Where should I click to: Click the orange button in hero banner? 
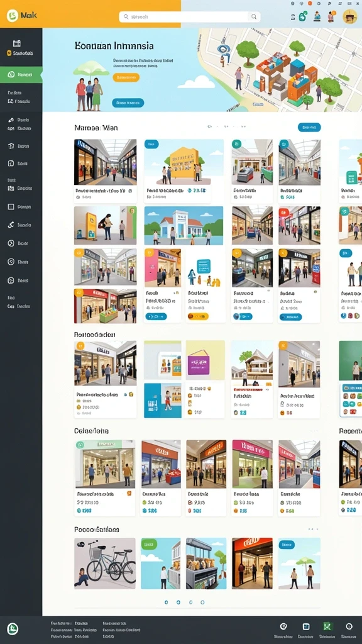126,77
